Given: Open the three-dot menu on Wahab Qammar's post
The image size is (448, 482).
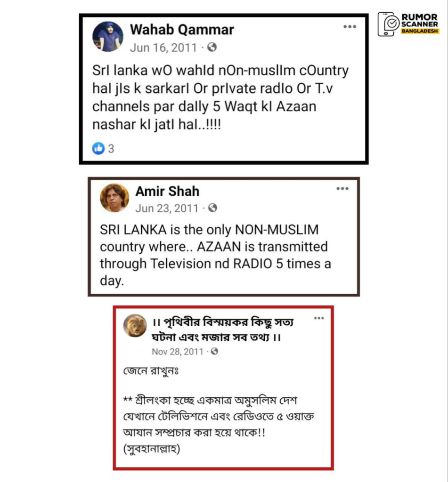Looking at the screenshot, I should click(x=350, y=27).
